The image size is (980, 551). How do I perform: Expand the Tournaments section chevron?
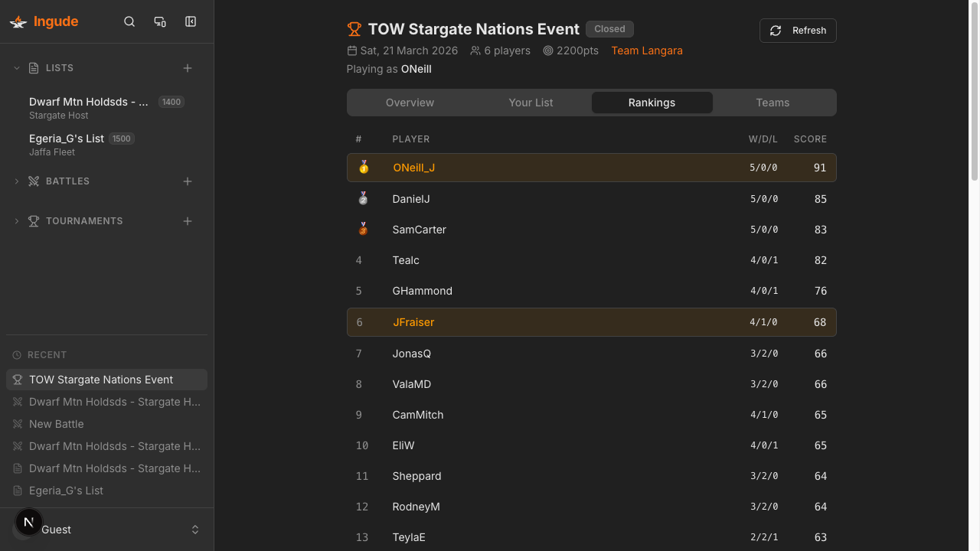pos(16,221)
